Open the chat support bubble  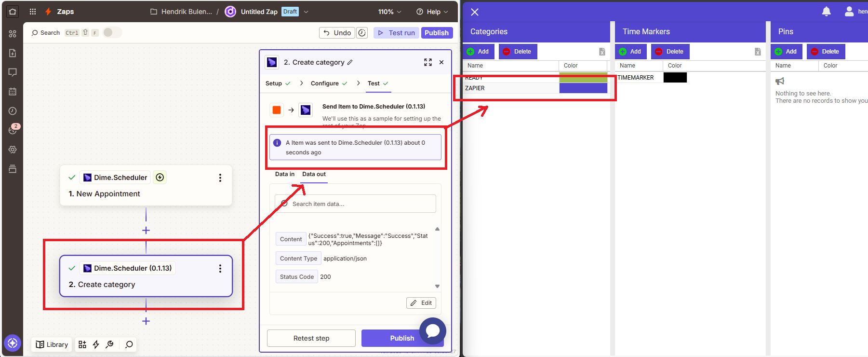(432, 330)
